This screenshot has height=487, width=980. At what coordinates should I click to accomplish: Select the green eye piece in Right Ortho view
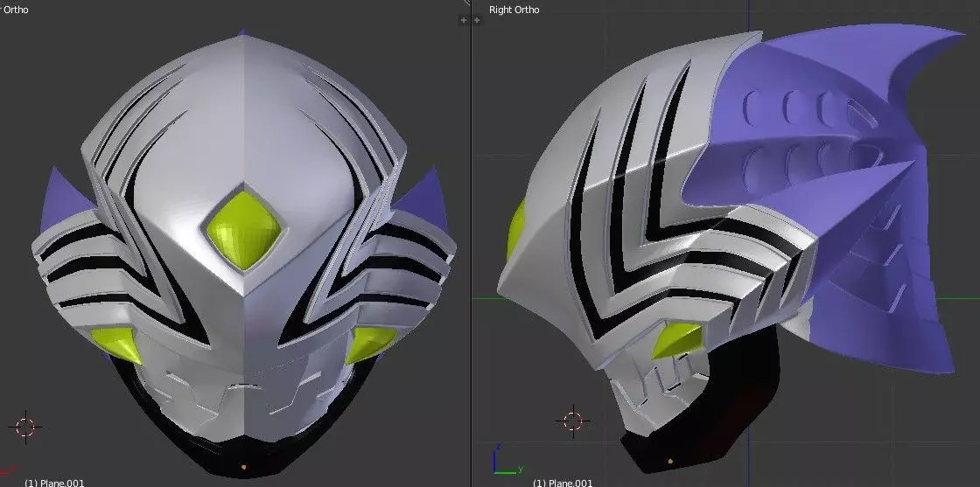click(x=676, y=341)
